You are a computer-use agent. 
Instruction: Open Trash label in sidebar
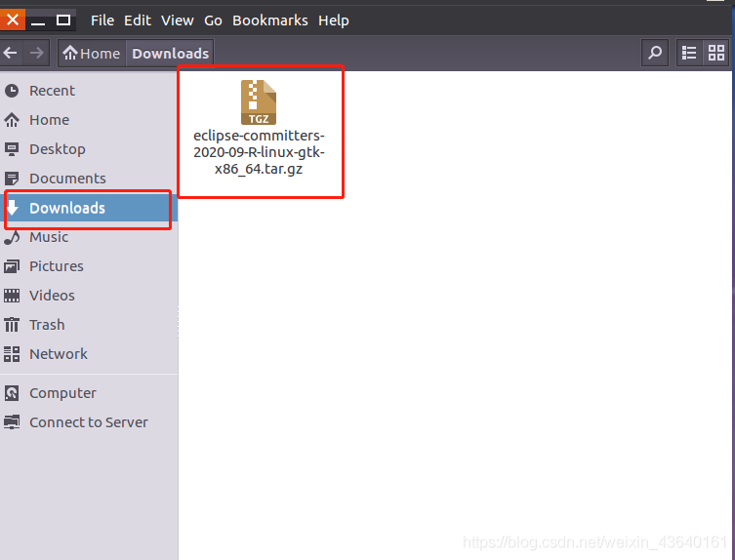(47, 325)
